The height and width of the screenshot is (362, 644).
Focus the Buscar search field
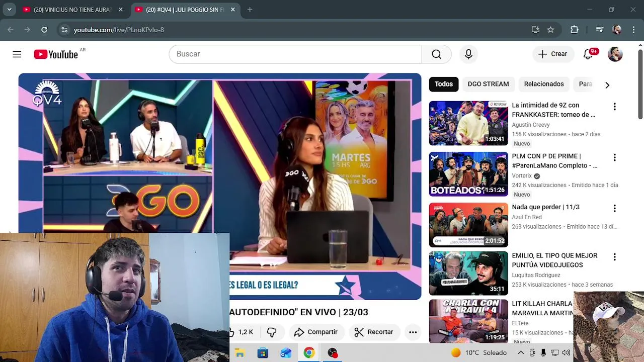(x=295, y=54)
